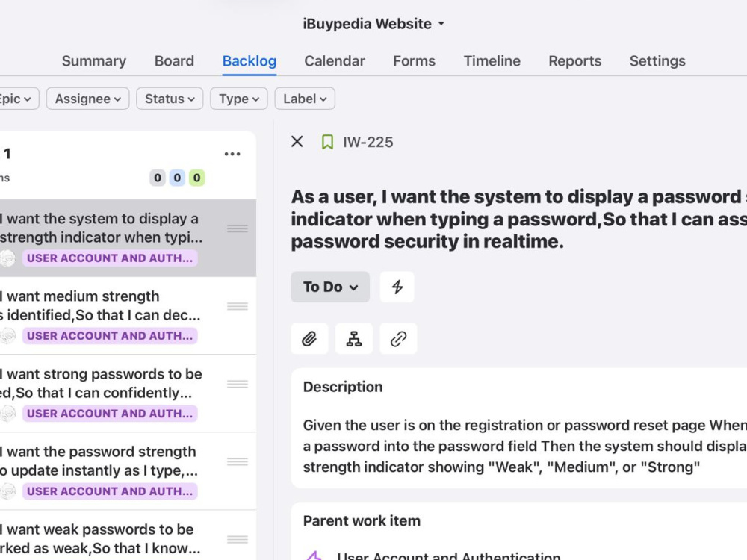747x560 pixels.
Task: Click epic label on medium strength item
Action: [x=110, y=336]
